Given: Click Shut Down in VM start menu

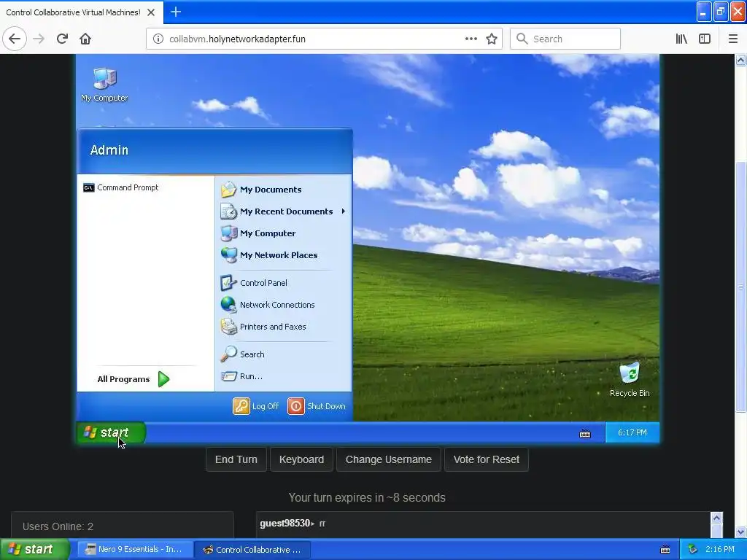Looking at the screenshot, I should click(317, 406).
